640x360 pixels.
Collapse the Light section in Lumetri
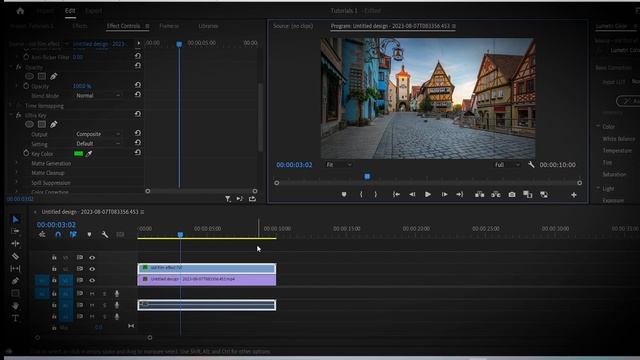coord(598,189)
